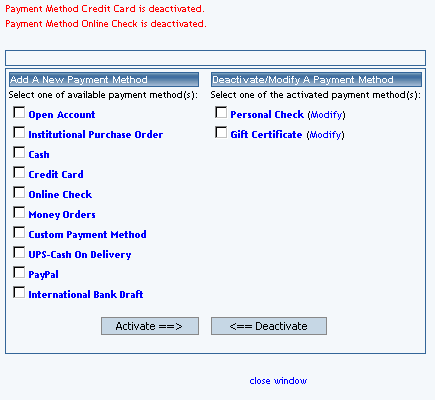Screen dimensions: 435x400
Task: Open Modify link for Gift Certificate
Action: [x=325, y=135]
